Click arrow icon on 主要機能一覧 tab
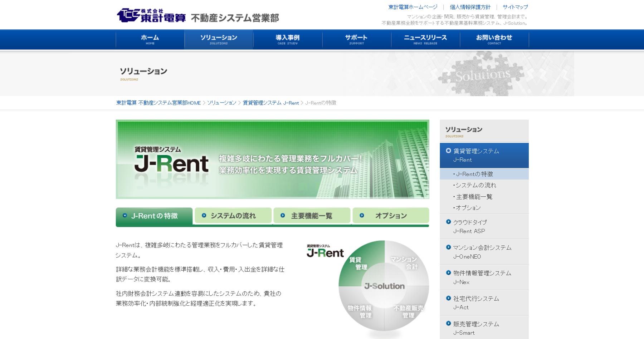This screenshot has height=339, width=644. pyautogui.click(x=283, y=215)
